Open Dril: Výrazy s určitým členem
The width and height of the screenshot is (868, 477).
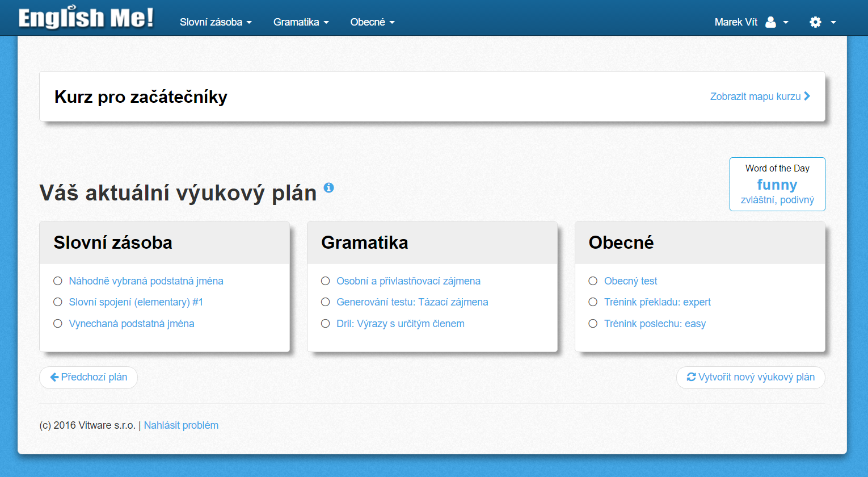pos(401,324)
